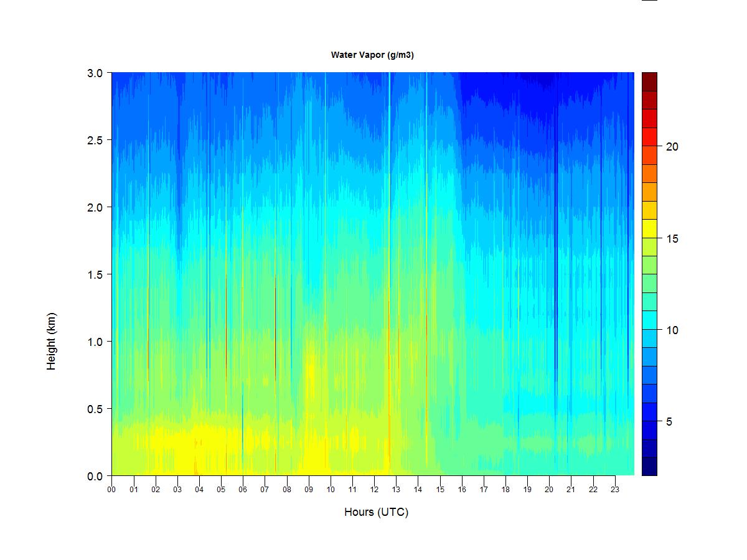Image resolution: width=747 pixels, height=560 pixels.
Task: Click the "3.0" height tick label
Action: pyautogui.click(x=95, y=73)
